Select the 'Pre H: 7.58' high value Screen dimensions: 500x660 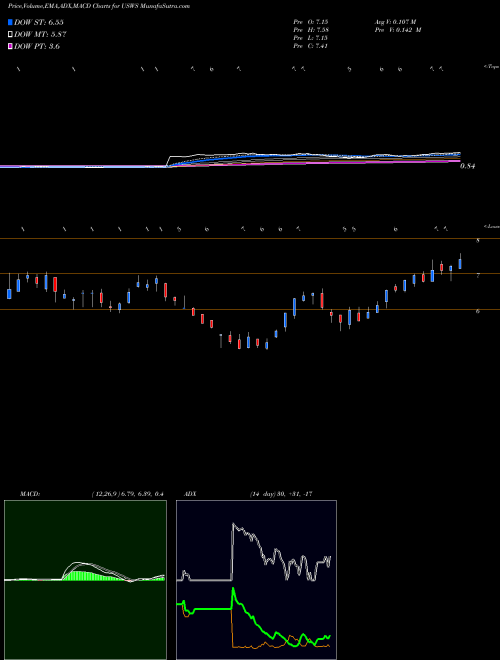pos(311,30)
